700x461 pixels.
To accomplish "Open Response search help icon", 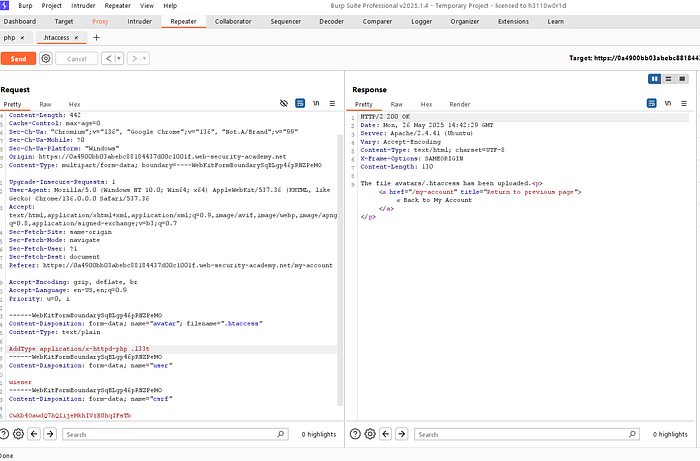I will 355,434.
